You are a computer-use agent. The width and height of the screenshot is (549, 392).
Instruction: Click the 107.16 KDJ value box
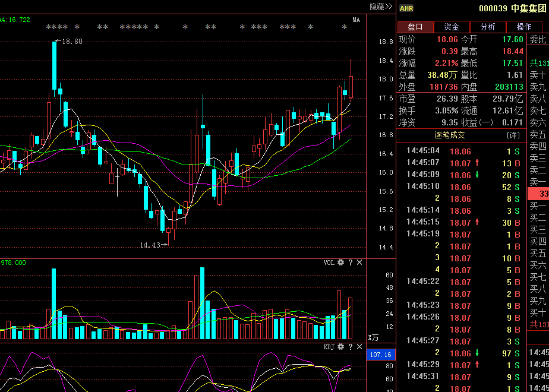[x=381, y=355]
